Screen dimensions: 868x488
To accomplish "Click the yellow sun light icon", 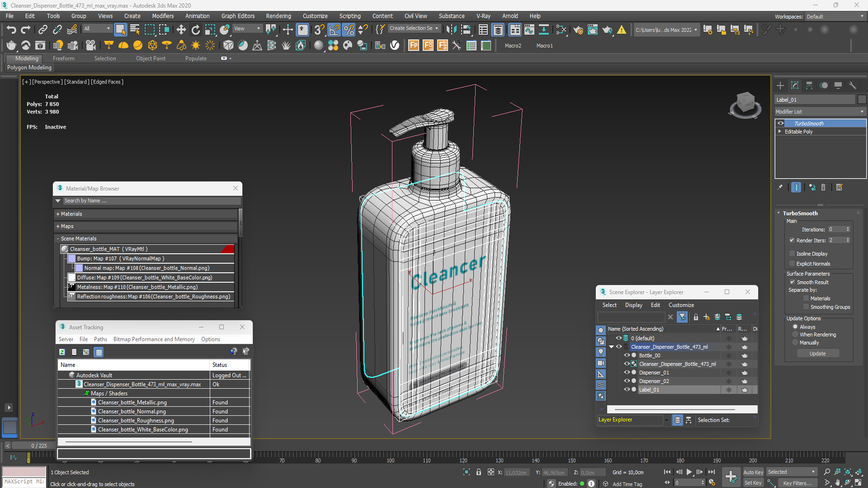I will pos(196,45).
